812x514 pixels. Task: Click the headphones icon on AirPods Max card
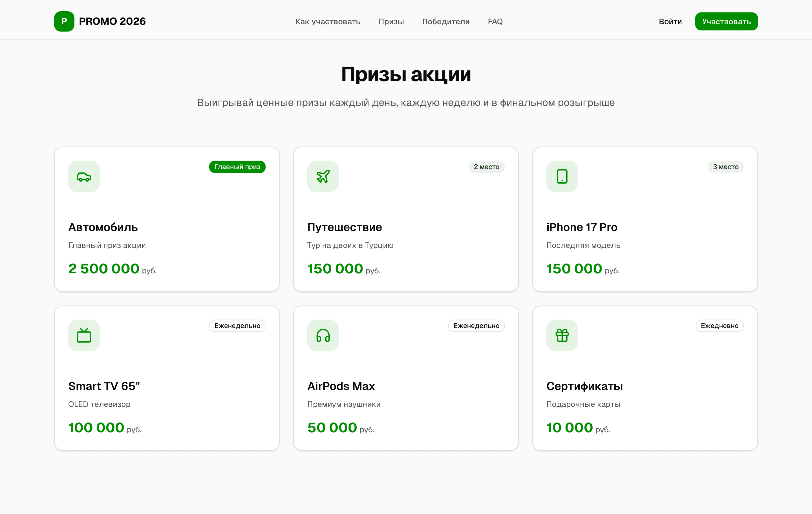323,335
